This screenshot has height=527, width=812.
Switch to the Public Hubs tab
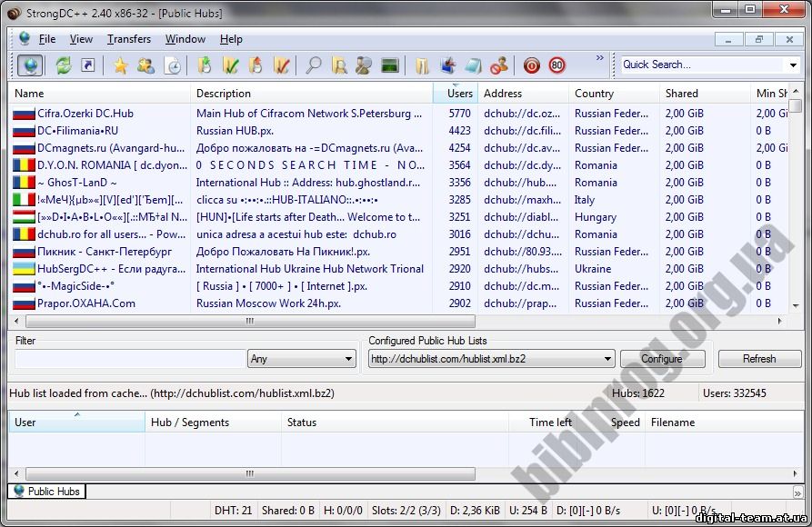pos(47,492)
